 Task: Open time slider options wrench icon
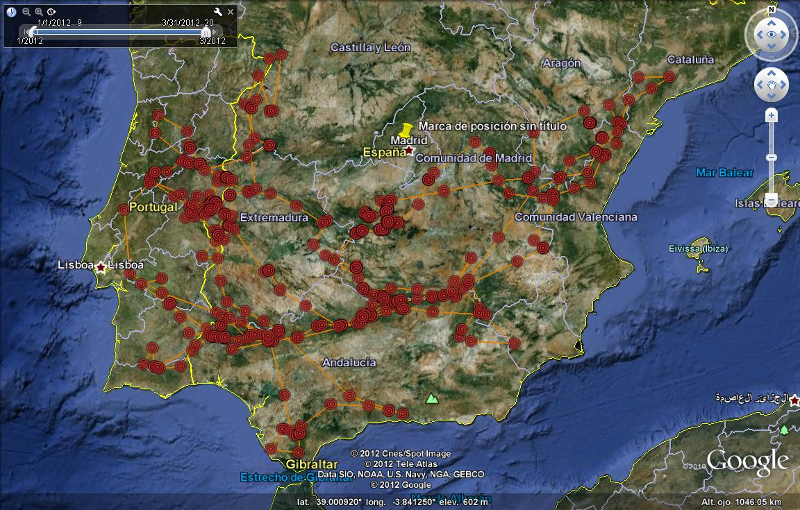click(217, 11)
